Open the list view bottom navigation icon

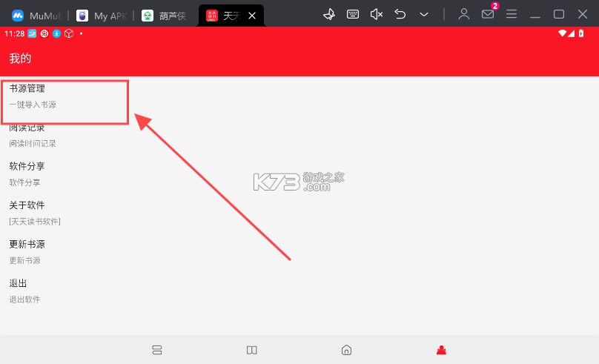pos(157,350)
